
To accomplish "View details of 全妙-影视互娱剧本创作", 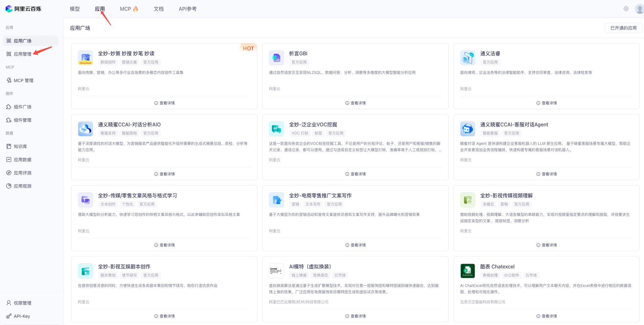I will [164, 316].
